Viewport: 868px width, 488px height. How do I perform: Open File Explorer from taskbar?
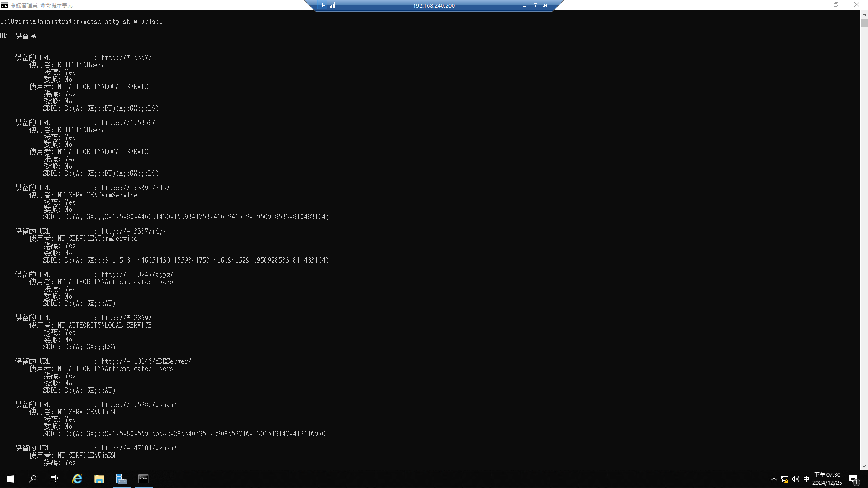(99, 479)
